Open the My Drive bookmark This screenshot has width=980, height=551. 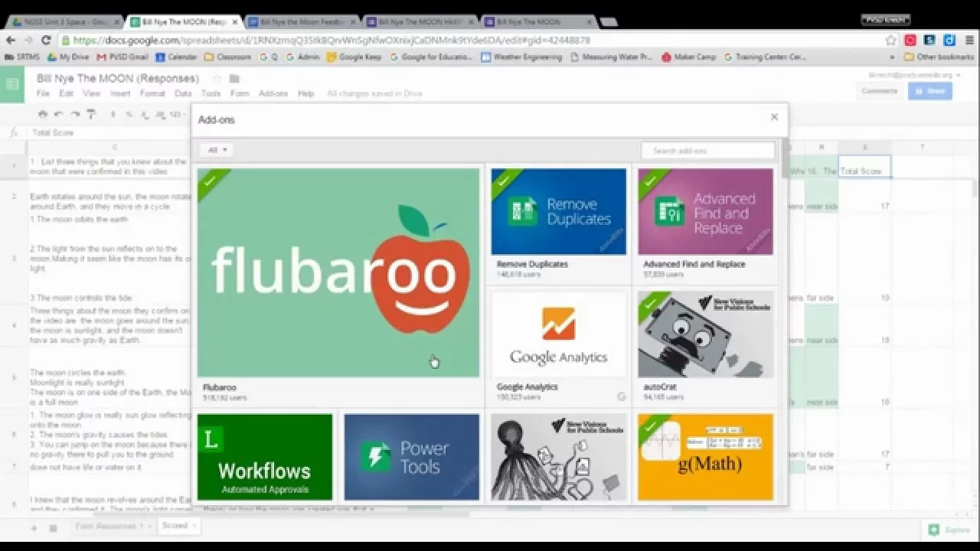[x=68, y=57]
